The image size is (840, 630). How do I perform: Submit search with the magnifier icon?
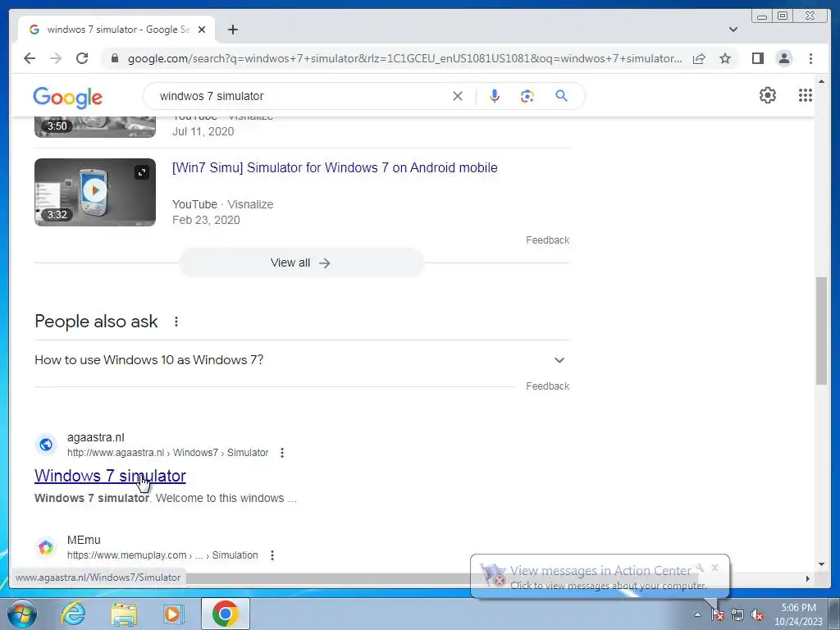[x=561, y=96]
